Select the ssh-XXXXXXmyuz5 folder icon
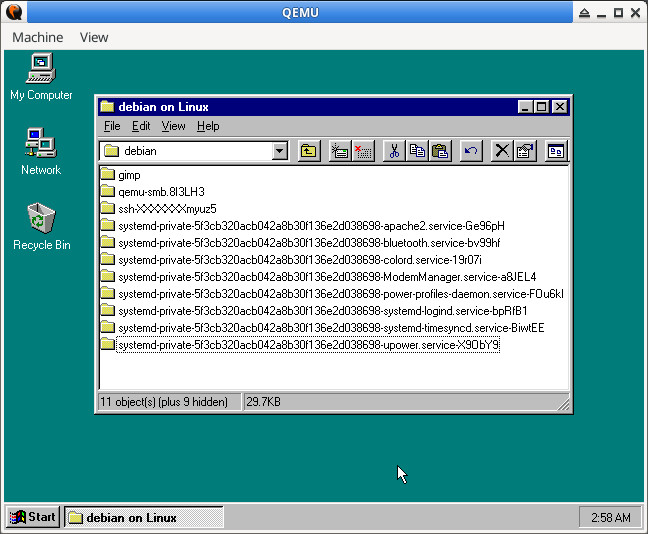The height and width of the screenshot is (534, 648). [107, 208]
